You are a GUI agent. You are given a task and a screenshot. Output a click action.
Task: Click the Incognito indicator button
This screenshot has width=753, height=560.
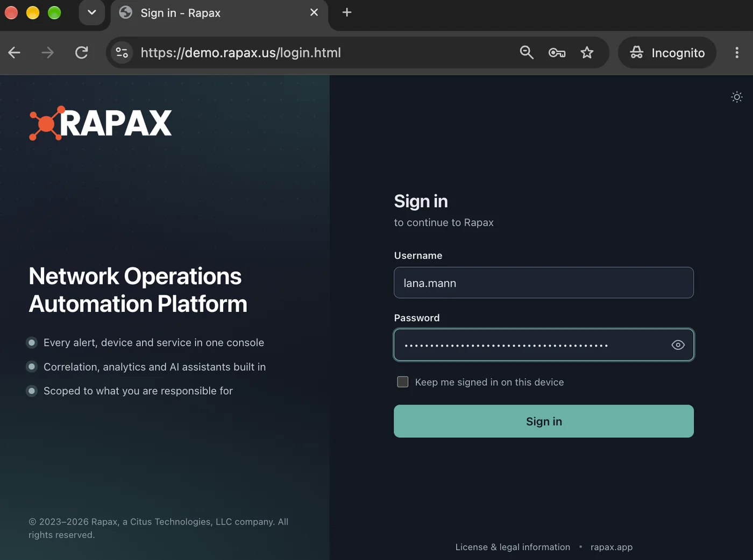(667, 53)
